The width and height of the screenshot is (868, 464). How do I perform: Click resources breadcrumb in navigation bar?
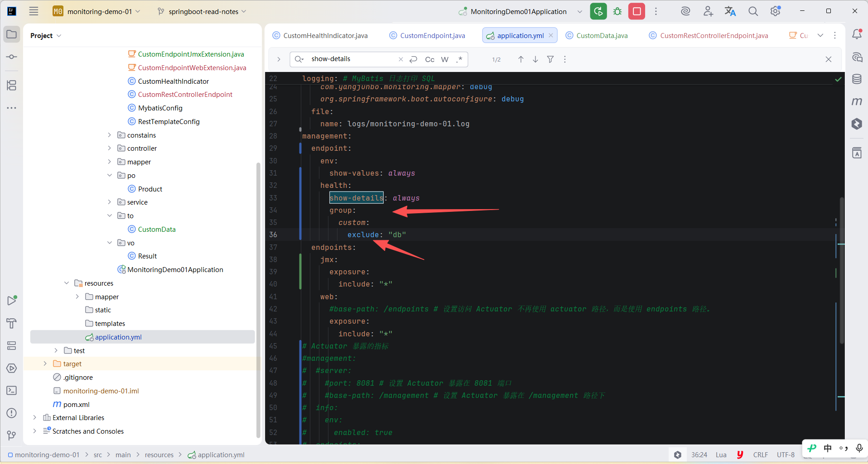tap(159, 454)
